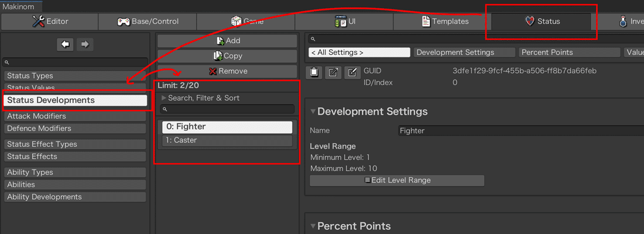The width and height of the screenshot is (644, 234).
Task: Remove the selected status development
Action: [x=227, y=71]
